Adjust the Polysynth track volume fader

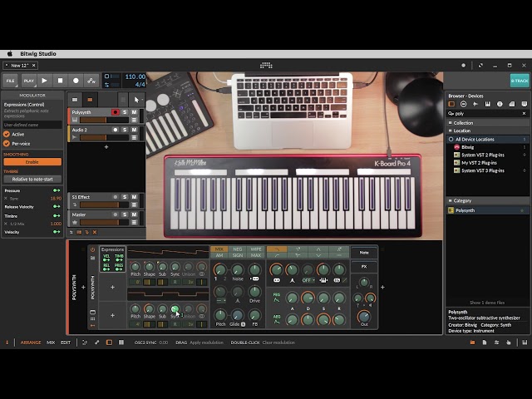(x=104, y=120)
